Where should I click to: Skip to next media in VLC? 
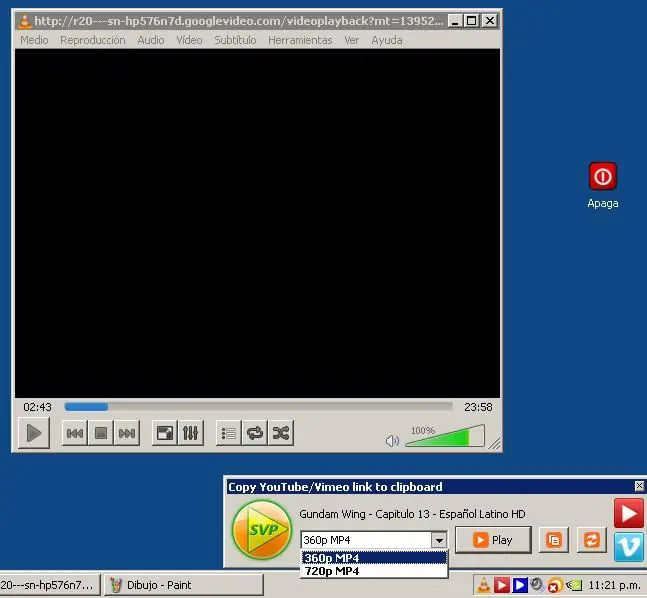127,433
